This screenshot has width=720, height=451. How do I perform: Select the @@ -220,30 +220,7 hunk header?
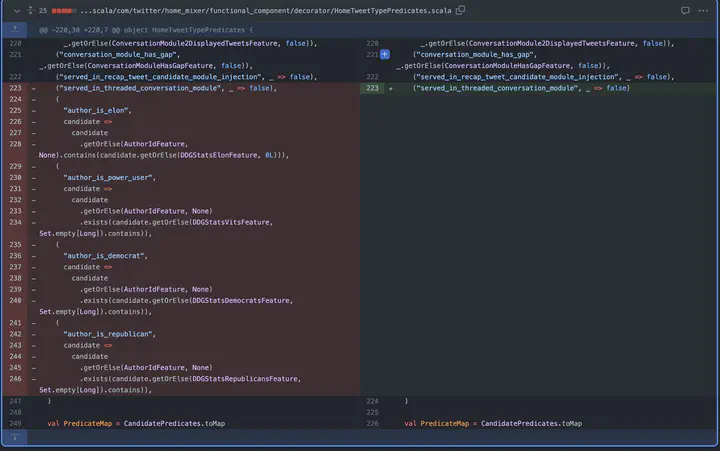(x=146, y=30)
